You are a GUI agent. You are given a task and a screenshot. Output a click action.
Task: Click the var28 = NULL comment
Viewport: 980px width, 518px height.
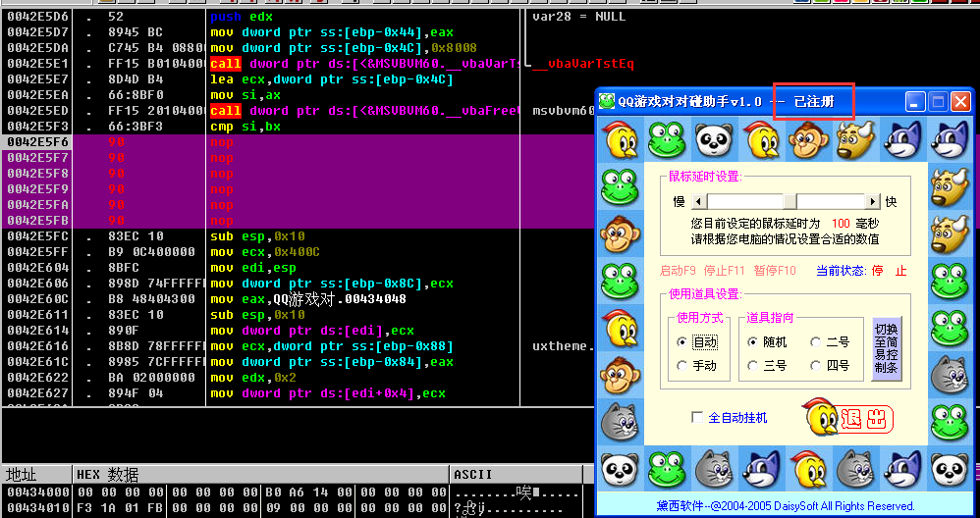tap(578, 17)
